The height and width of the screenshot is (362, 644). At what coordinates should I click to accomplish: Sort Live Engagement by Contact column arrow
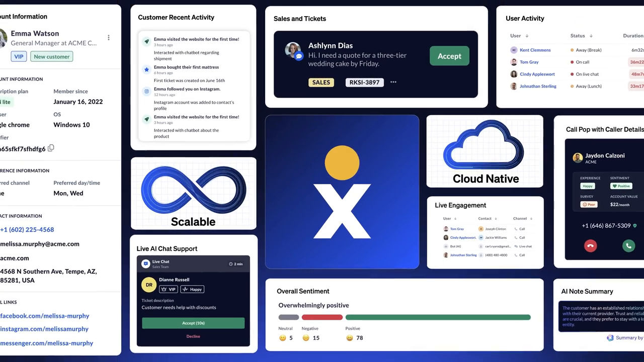(496, 219)
